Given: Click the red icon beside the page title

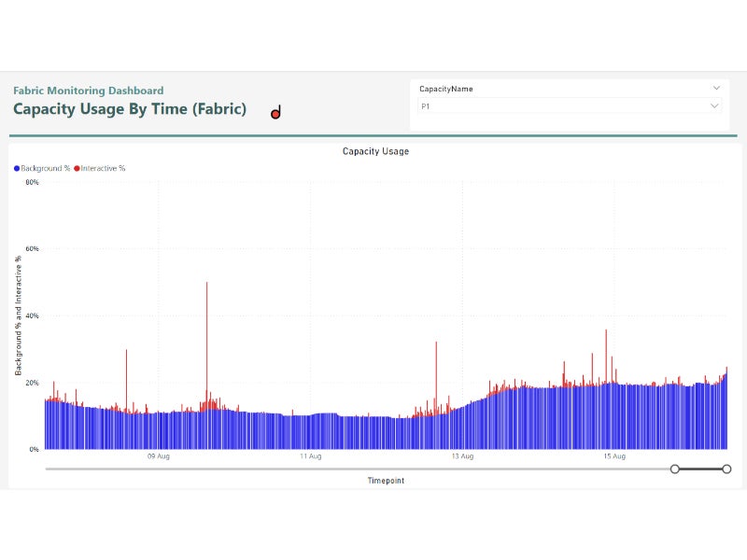Looking at the screenshot, I should pyautogui.click(x=275, y=114).
